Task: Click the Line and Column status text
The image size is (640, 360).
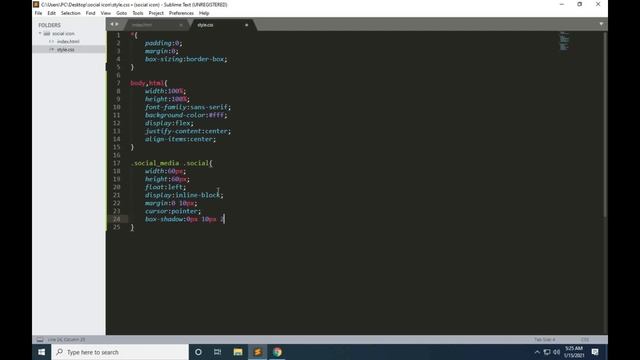Action: coord(66,340)
